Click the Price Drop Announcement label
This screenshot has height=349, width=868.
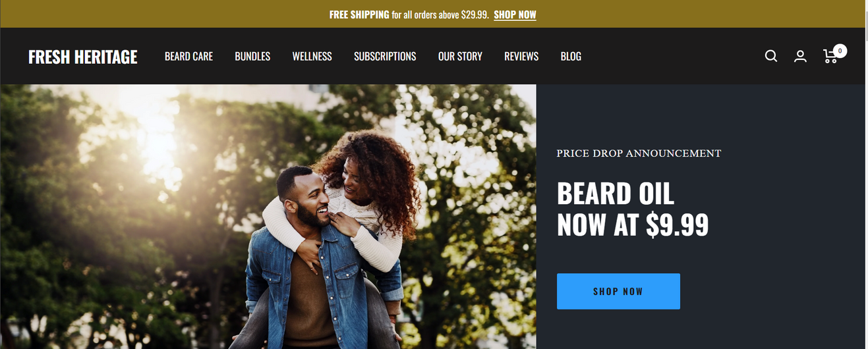point(639,153)
